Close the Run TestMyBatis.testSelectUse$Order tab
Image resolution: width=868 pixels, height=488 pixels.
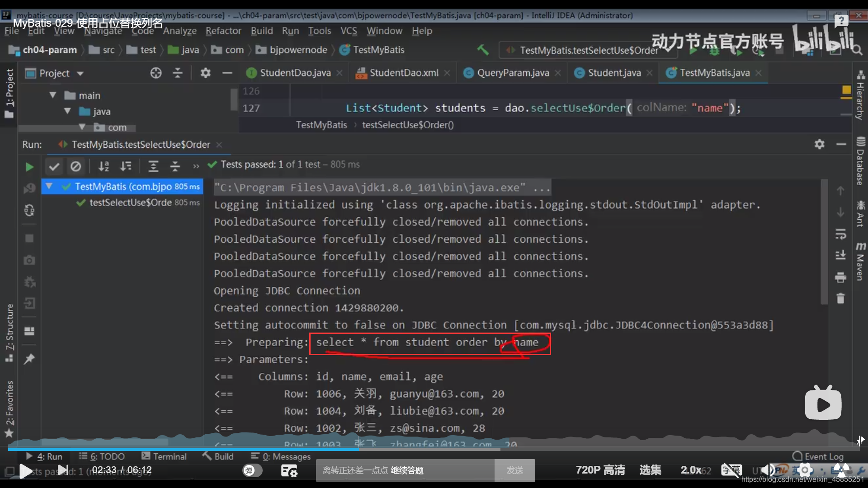(x=219, y=145)
